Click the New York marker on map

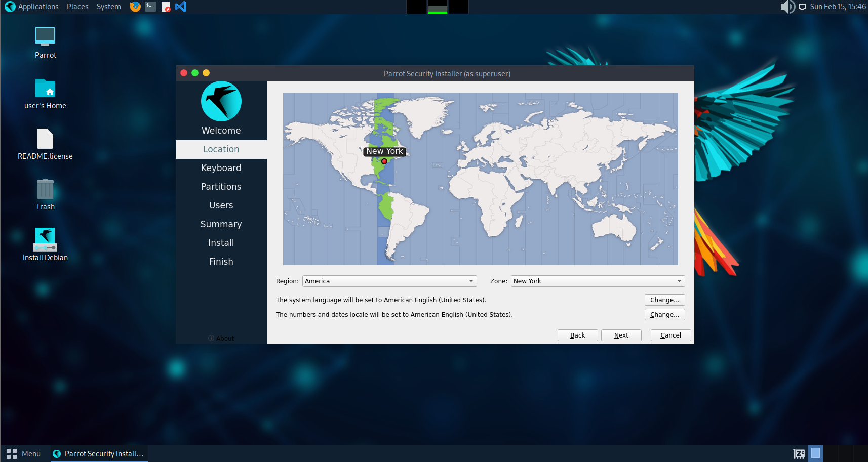[384, 161]
